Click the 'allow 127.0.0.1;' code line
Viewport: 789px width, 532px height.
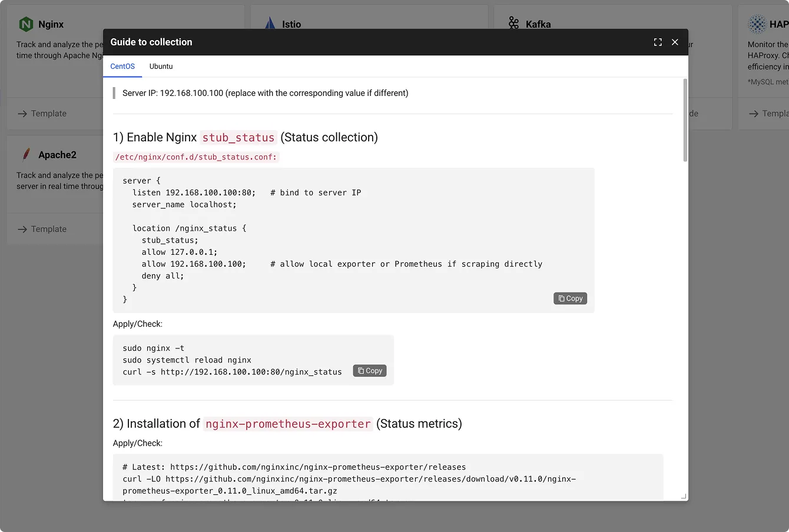tap(180, 252)
